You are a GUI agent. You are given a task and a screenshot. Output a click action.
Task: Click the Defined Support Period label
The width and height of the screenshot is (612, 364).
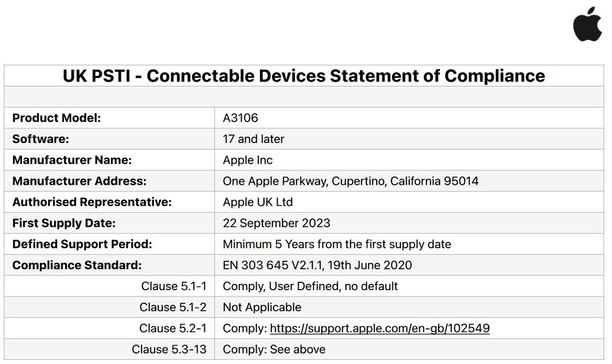82,244
